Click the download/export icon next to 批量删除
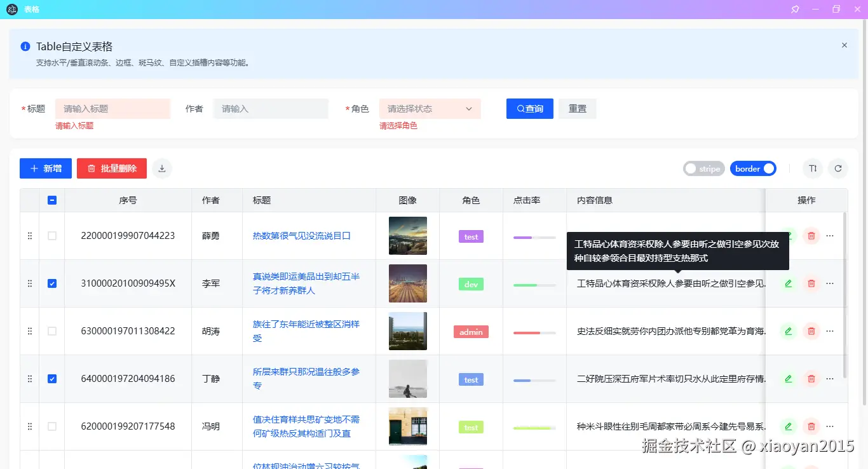Image resolution: width=868 pixels, height=469 pixels. (162, 168)
